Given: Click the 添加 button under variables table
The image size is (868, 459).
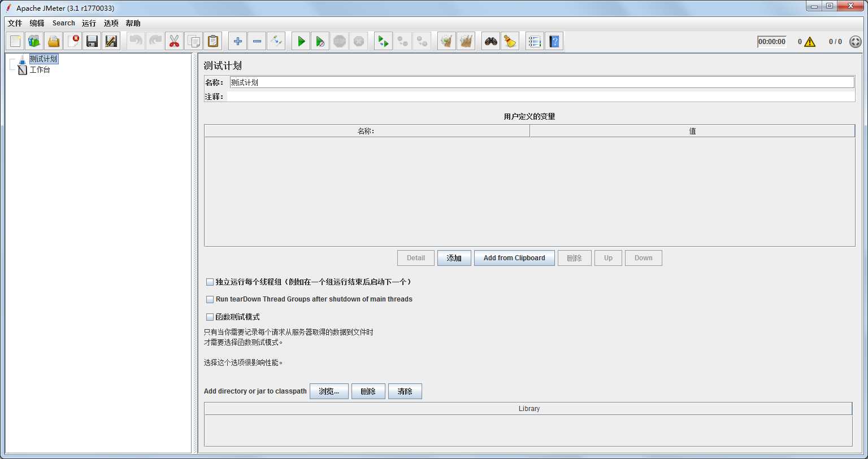Looking at the screenshot, I should (x=454, y=258).
